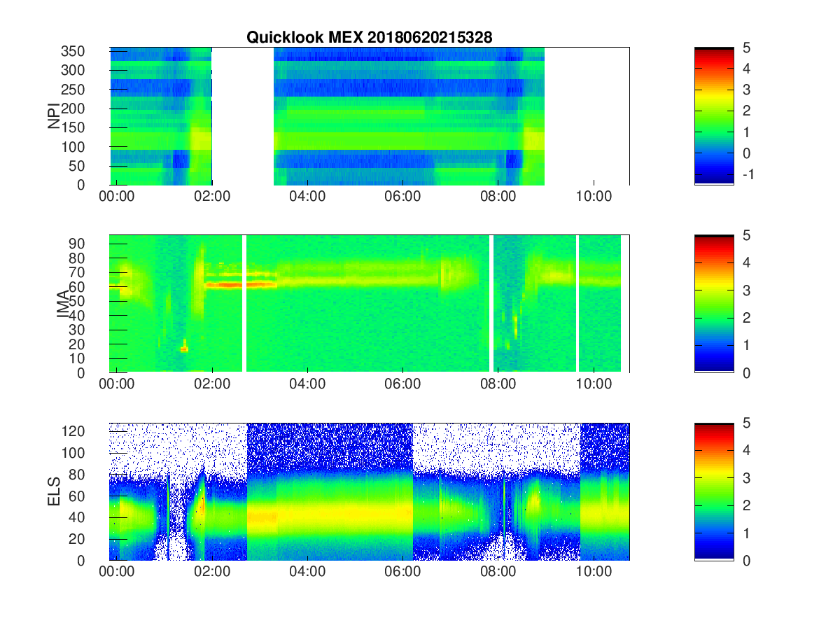Viewport: 840px width, 630px height.
Task: Click "08:00" time label under IMA plot
Action: (x=498, y=384)
